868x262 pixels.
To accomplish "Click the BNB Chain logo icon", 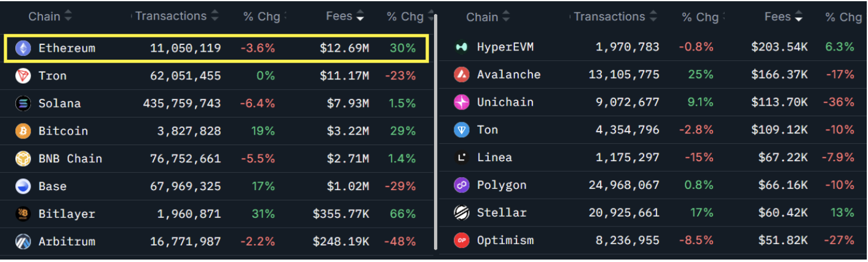I will pos(23,159).
